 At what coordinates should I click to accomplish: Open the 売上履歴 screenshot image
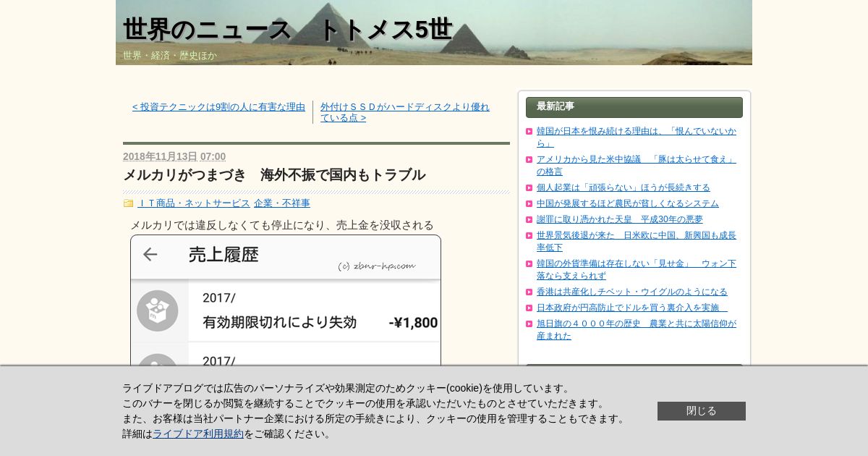(x=286, y=300)
